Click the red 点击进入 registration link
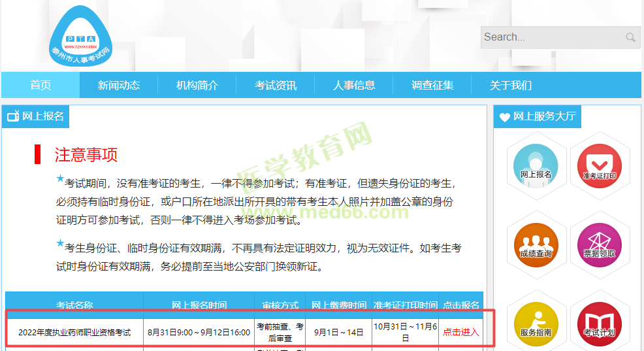The height and width of the screenshot is (351, 644). coord(461,332)
